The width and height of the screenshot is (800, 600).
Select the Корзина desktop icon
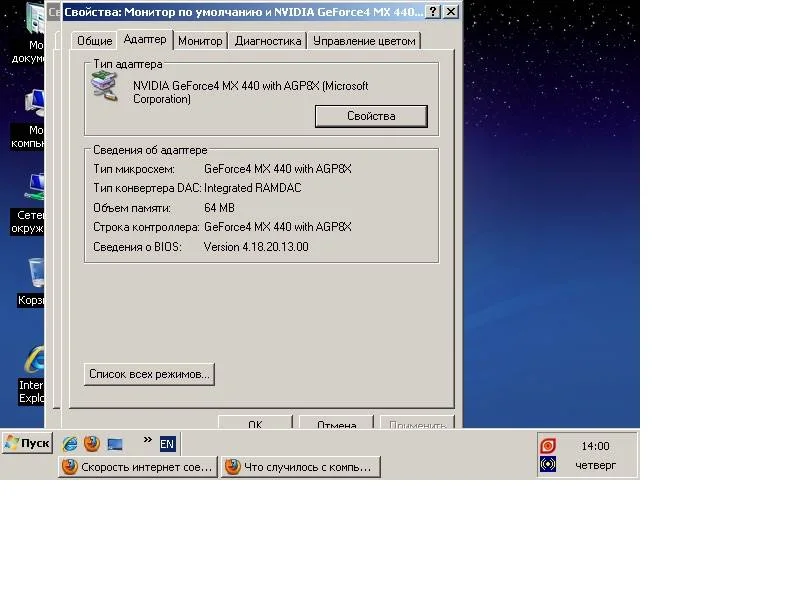coord(31,282)
